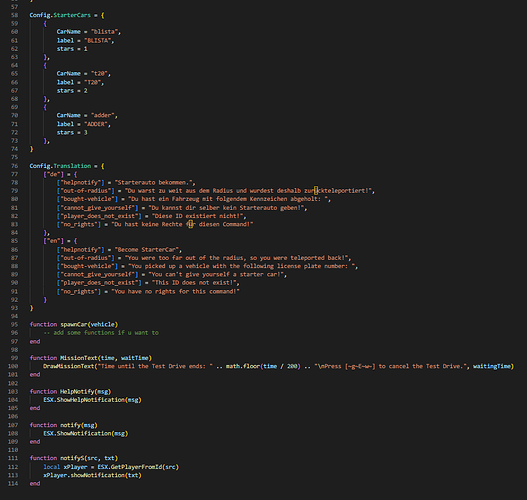527x500 pixels.
Task: Click line number 95 in the gutter
Action: (x=14, y=324)
